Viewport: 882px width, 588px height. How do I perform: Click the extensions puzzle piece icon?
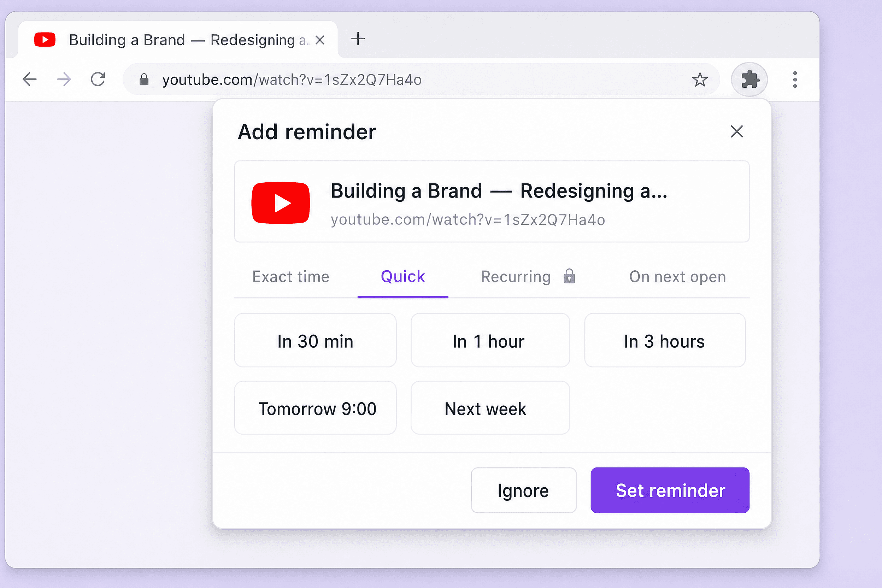[749, 80]
